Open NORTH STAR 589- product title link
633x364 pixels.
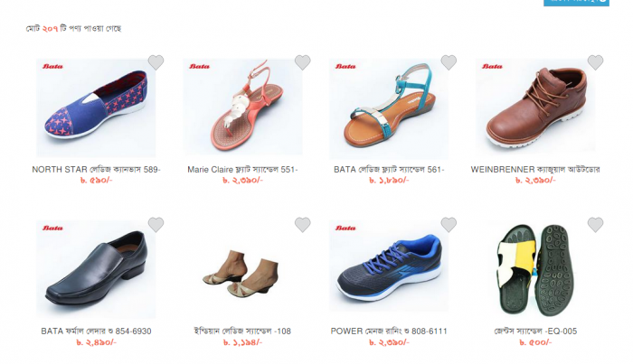click(x=96, y=170)
